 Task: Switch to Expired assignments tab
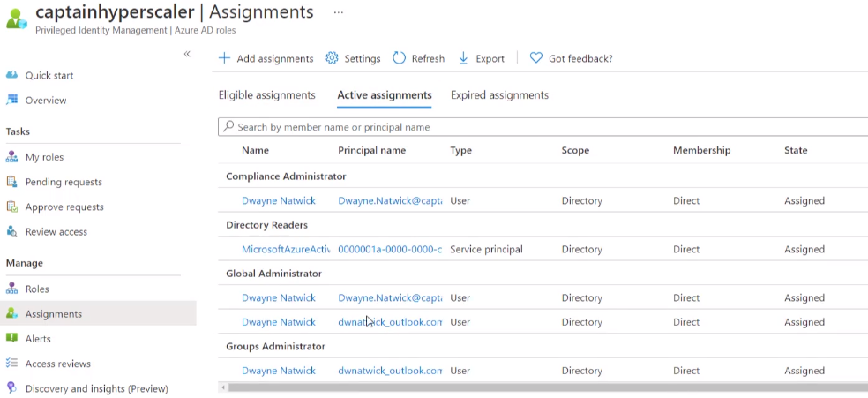pos(499,95)
